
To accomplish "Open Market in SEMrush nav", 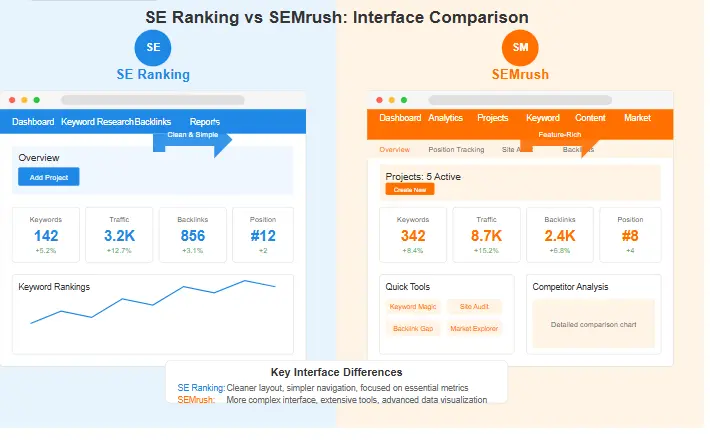I will click(637, 118).
